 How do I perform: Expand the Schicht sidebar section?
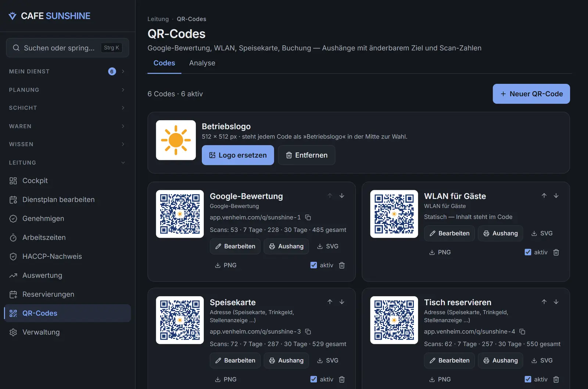(x=67, y=108)
